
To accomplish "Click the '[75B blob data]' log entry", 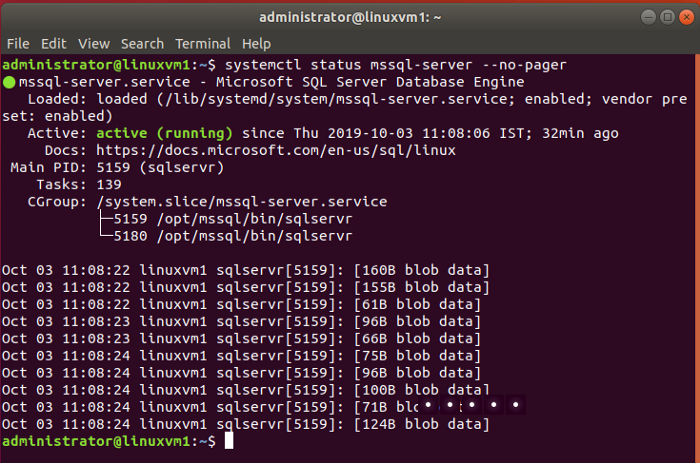I will click(417, 356).
